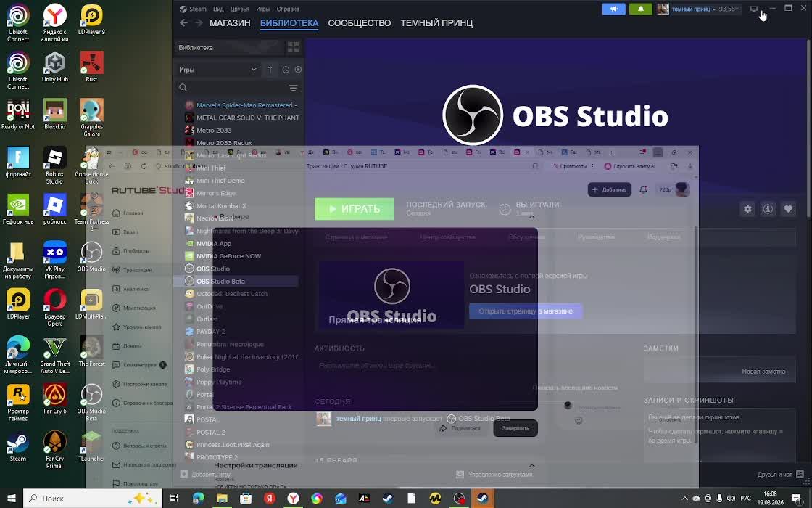Show hidden system tray icons

coord(685,498)
